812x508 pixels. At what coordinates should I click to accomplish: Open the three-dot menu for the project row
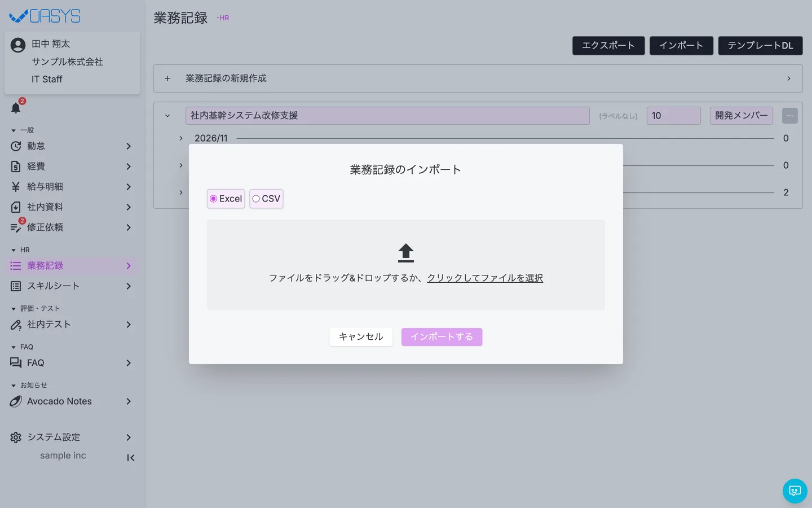coord(790,116)
